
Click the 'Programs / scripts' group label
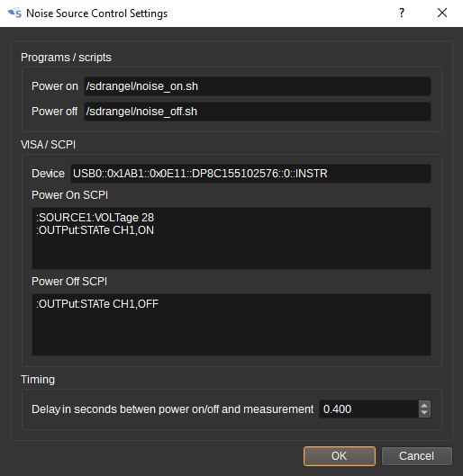pos(66,58)
